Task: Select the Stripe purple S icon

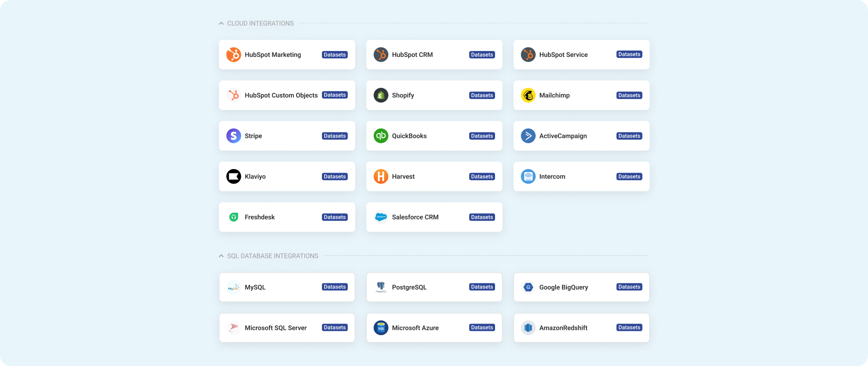Action: click(233, 136)
